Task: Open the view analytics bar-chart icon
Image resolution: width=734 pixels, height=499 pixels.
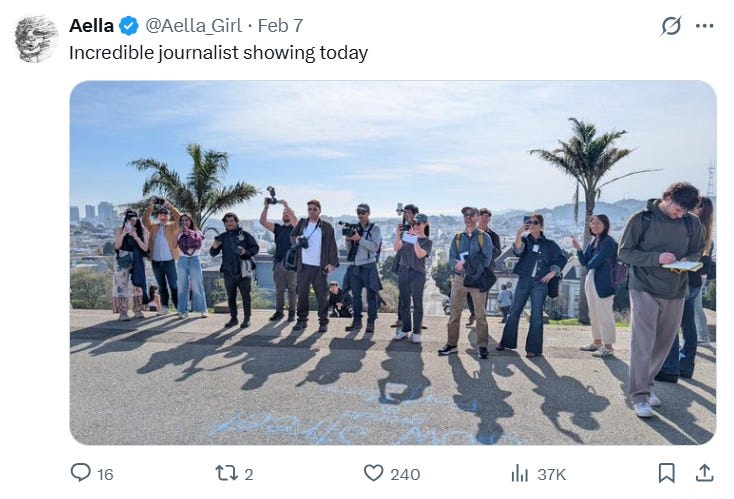Action: [520, 473]
